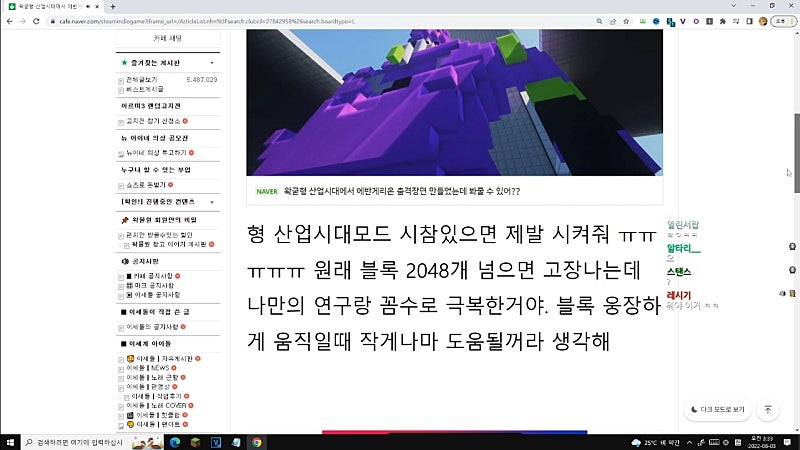Open the media control playlist icon
The image size is (800, 450).
[736, 21]
